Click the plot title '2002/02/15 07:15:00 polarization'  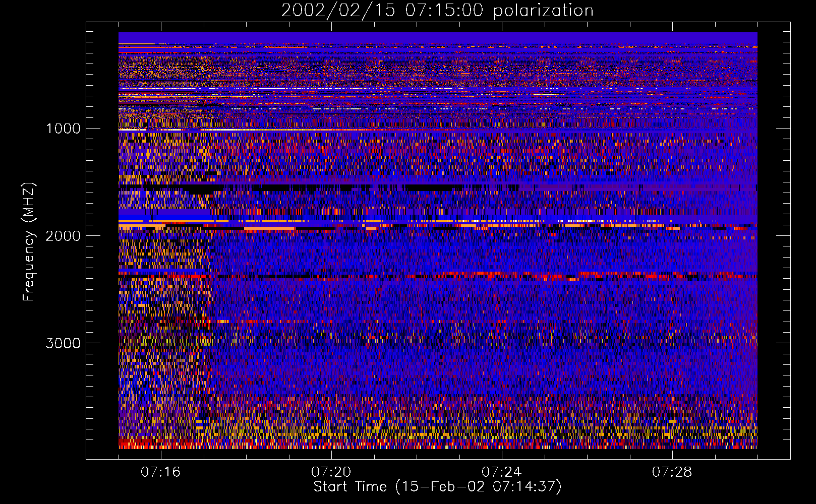(x=437, y=11)
